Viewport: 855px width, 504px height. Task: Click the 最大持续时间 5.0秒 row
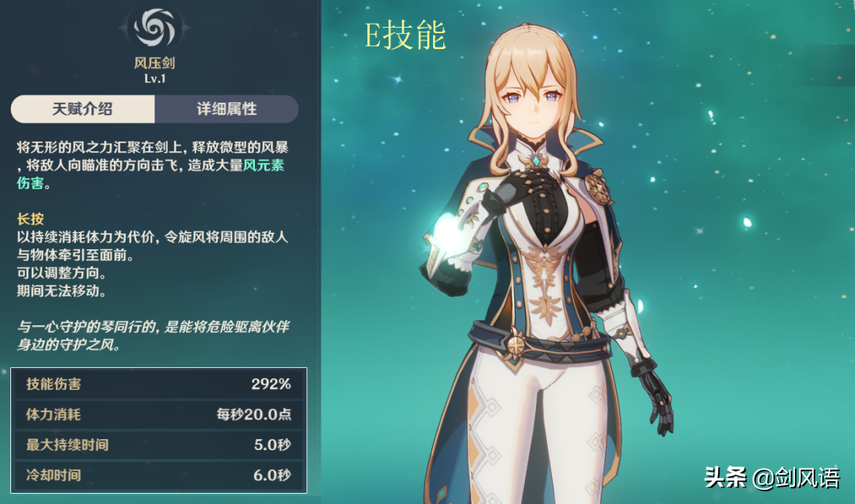(158, 445)
